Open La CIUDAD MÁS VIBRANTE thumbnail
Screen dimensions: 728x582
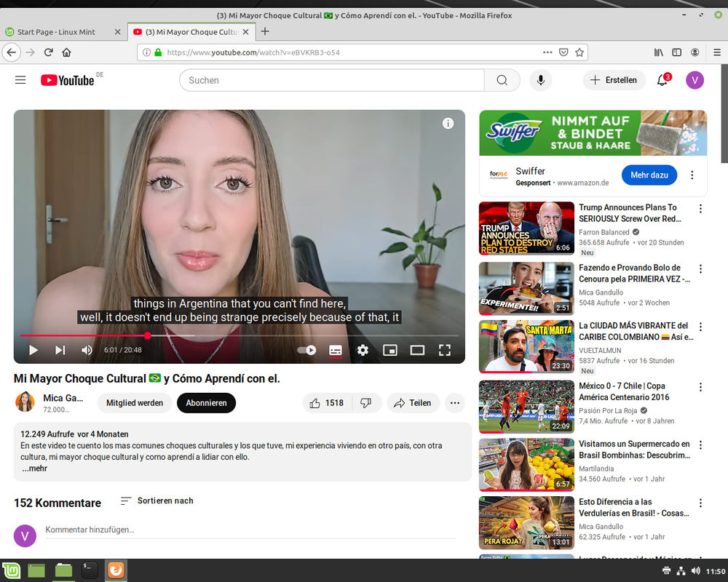coord(526,347)
